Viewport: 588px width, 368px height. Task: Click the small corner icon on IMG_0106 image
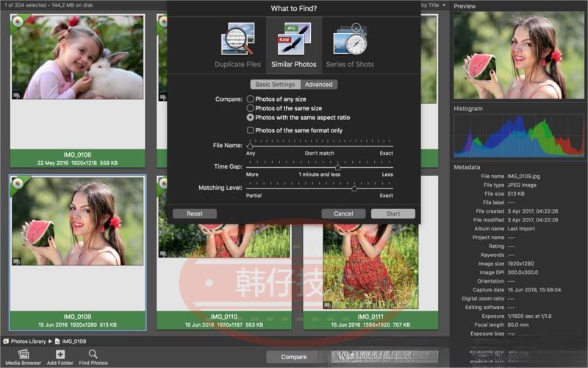point(16,96)
